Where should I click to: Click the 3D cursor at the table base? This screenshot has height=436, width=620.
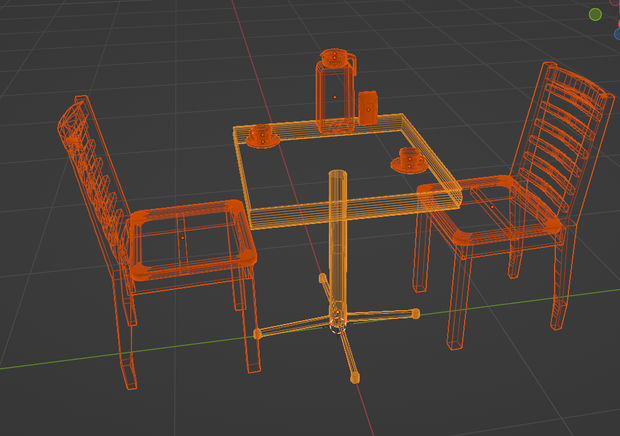pyautogui.click(x=337, y=325)
